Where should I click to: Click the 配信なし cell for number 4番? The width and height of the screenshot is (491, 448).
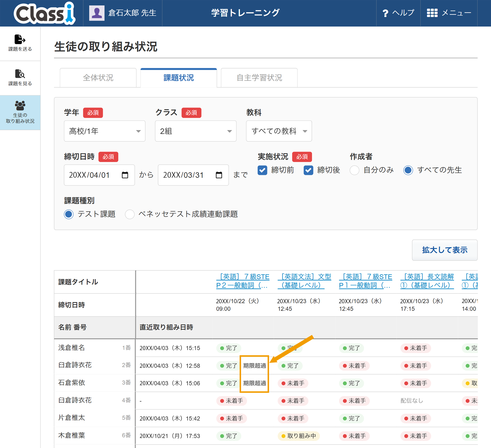tap(412, 401)
